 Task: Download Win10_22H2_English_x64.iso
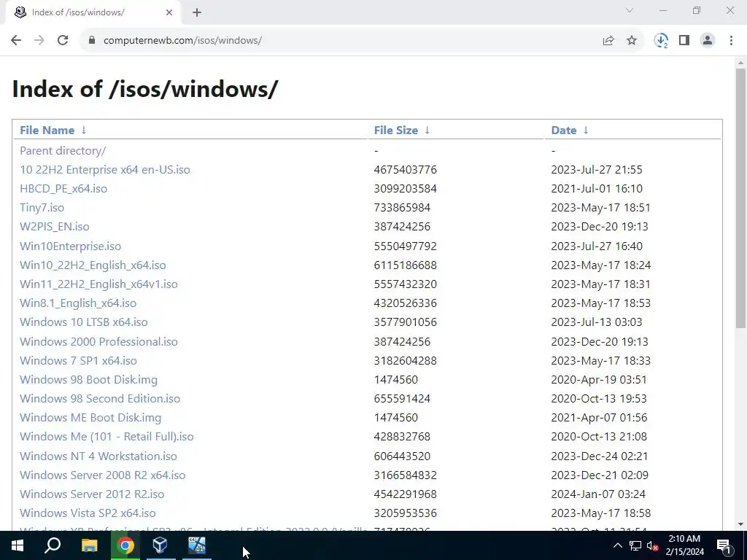[x=93, y=265]
